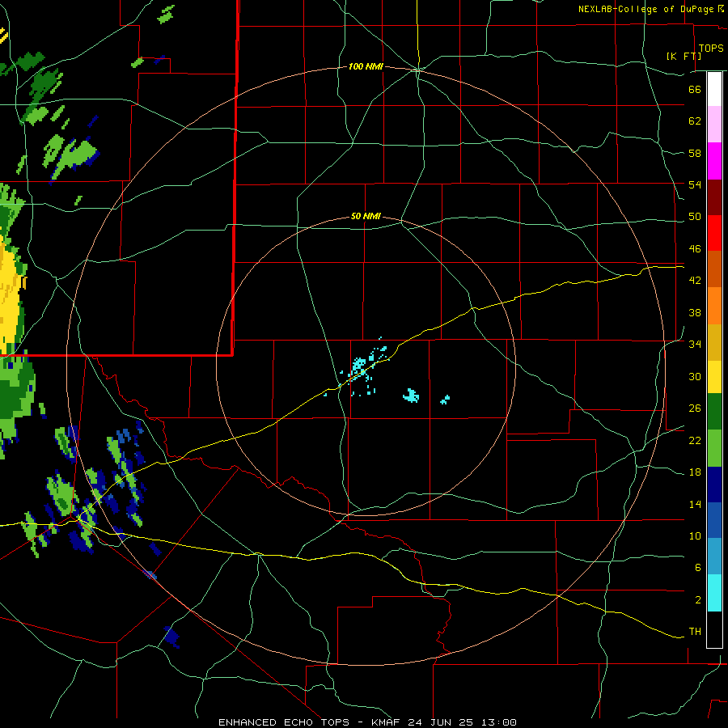
Task: Select the gold legend swatch
Action: point(714,342)
